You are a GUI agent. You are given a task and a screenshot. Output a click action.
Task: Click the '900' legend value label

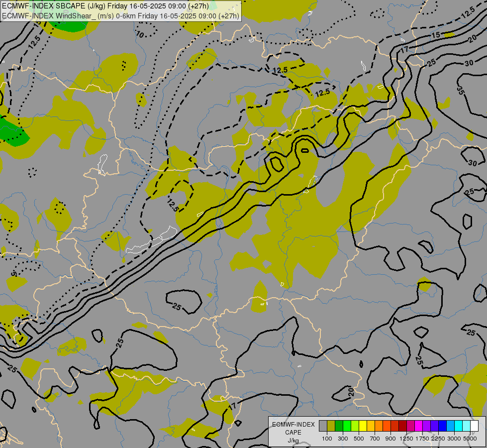tap(390, 439)
